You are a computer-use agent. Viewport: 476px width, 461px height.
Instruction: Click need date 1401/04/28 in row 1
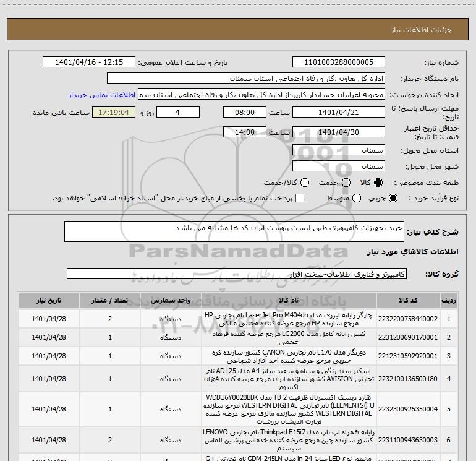pyautogui.click(x=49, y=319)
